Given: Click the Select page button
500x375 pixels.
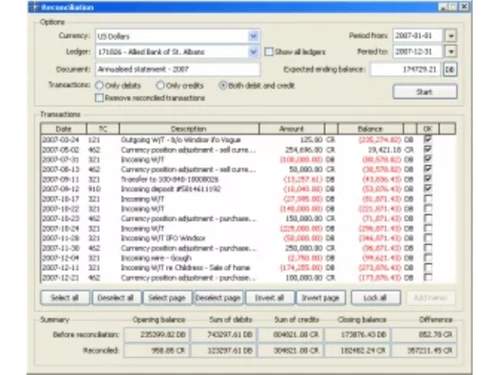Looking at the screenshot, I should 167,298.
